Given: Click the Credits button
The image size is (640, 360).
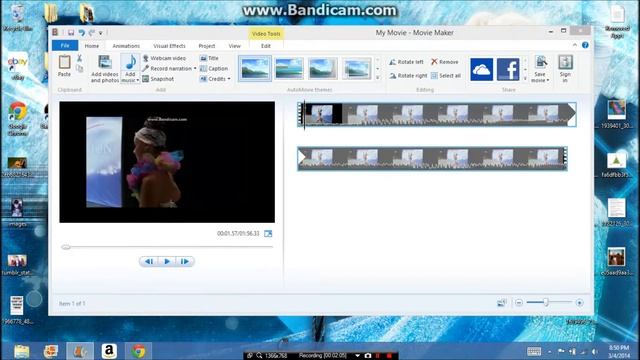Looking at the screenshot, I should coord(212,79).
